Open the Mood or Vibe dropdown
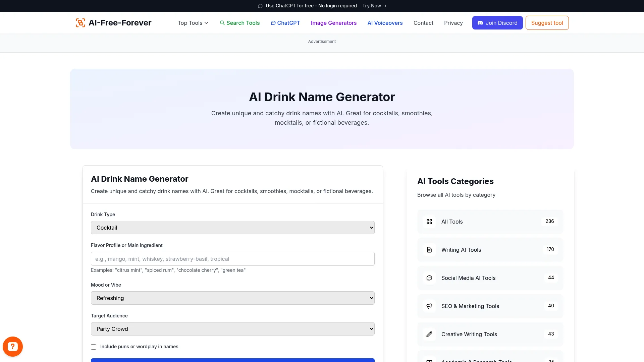Image resolution: width=644 pixels, height=362 pixels. (232, 298)
